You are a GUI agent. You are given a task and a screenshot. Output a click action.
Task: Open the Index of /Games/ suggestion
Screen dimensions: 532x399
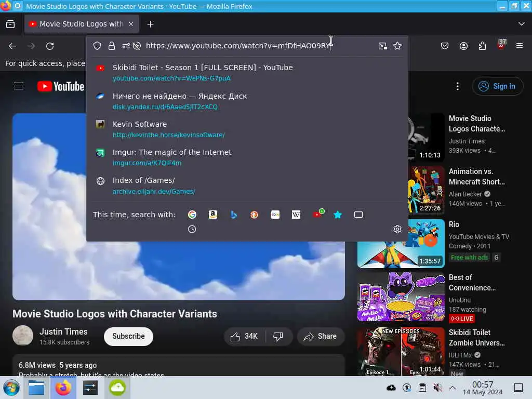click(247, 185)
